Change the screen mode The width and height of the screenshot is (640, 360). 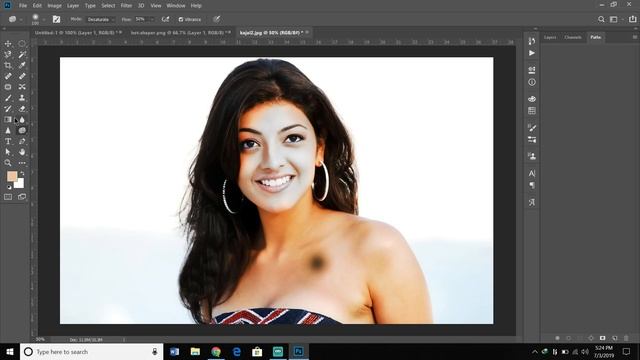[22, 197]
